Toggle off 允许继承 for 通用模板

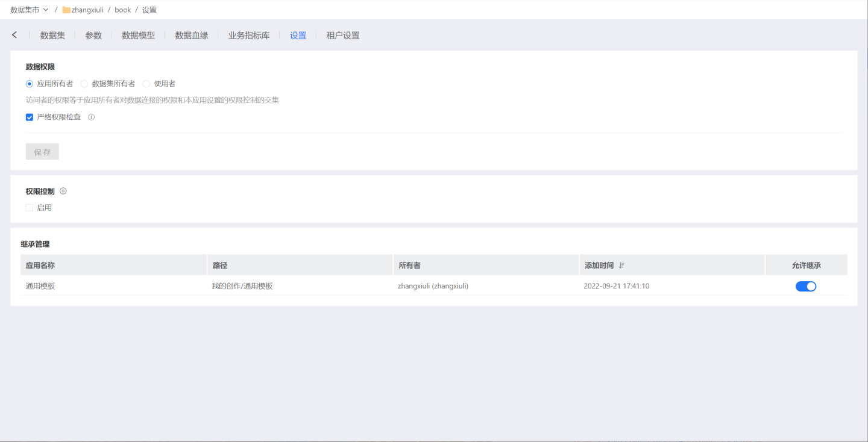tap(805, 286)
